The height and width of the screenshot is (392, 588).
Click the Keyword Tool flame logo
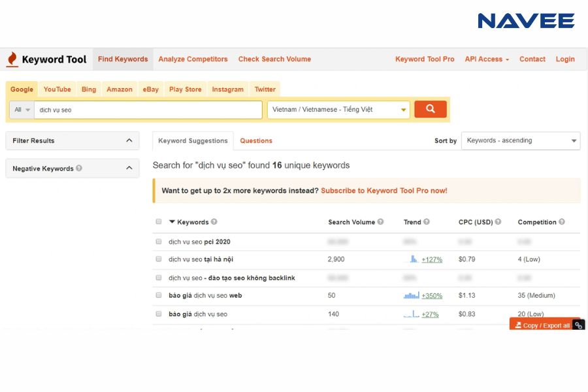pyautogui.click(x=12, y=59)
